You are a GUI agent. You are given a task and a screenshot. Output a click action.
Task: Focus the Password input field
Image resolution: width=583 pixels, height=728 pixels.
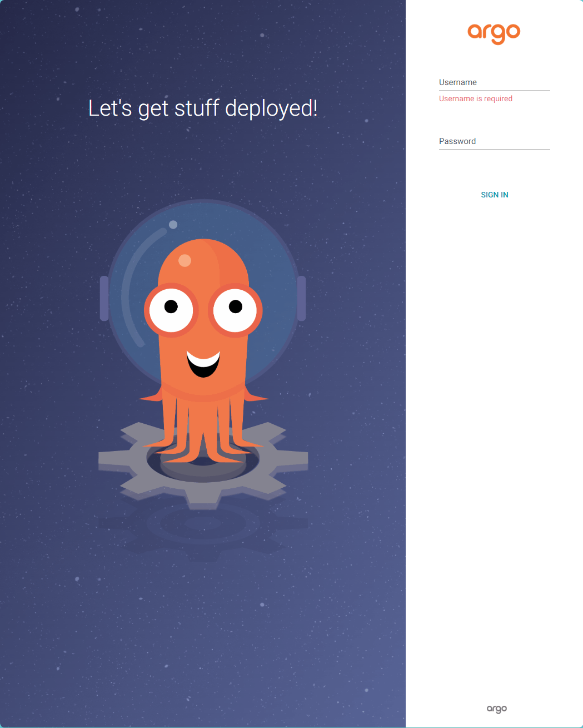pos(494,142)
